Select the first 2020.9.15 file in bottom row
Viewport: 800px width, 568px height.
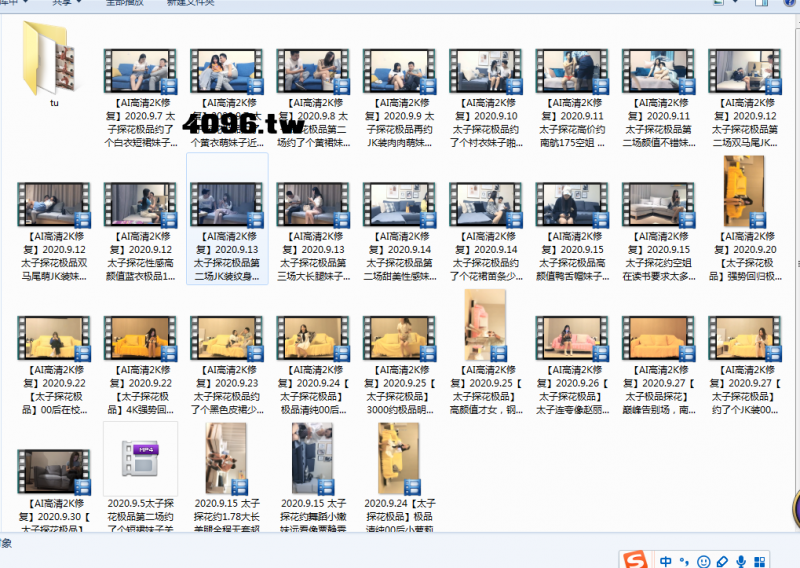tap(226, 458)
